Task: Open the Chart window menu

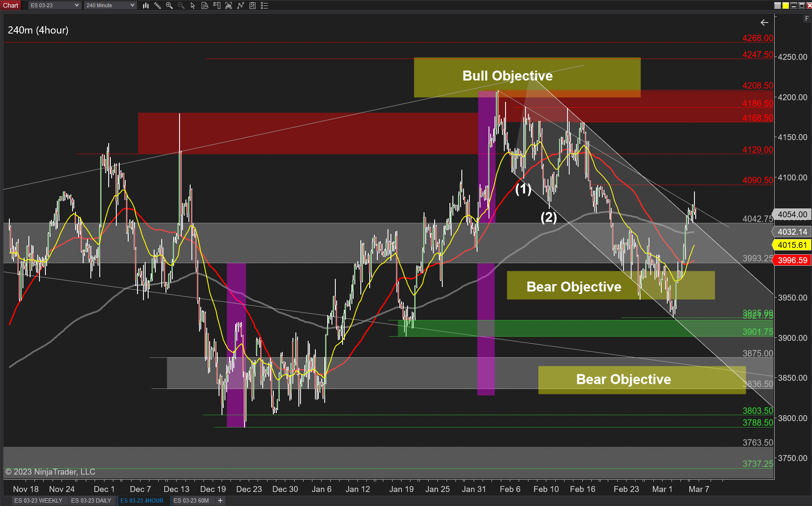Action: click(11, 6)
